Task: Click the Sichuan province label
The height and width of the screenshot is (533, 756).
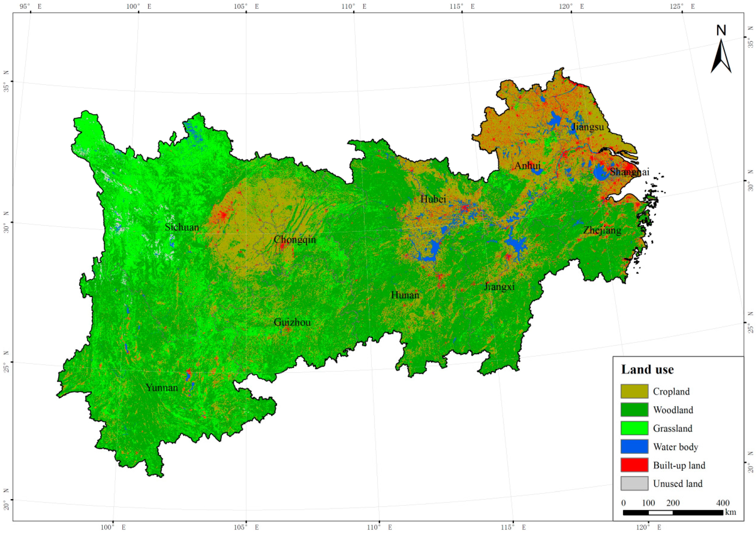Action: click(x=182, y=227)
